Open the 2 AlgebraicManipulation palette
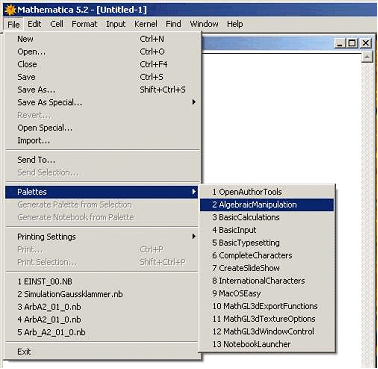Viewport: 378px width, 369px height. pos(267,205)
